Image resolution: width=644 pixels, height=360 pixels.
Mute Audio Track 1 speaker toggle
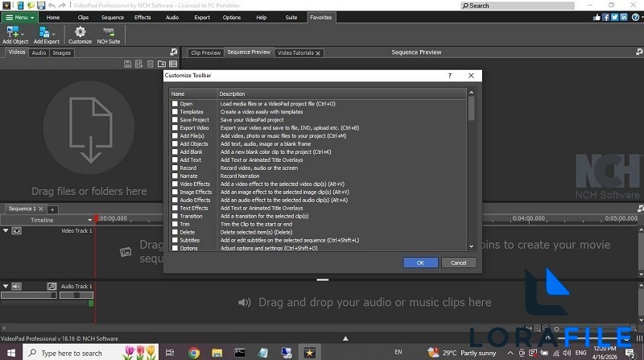pos(16,286)
